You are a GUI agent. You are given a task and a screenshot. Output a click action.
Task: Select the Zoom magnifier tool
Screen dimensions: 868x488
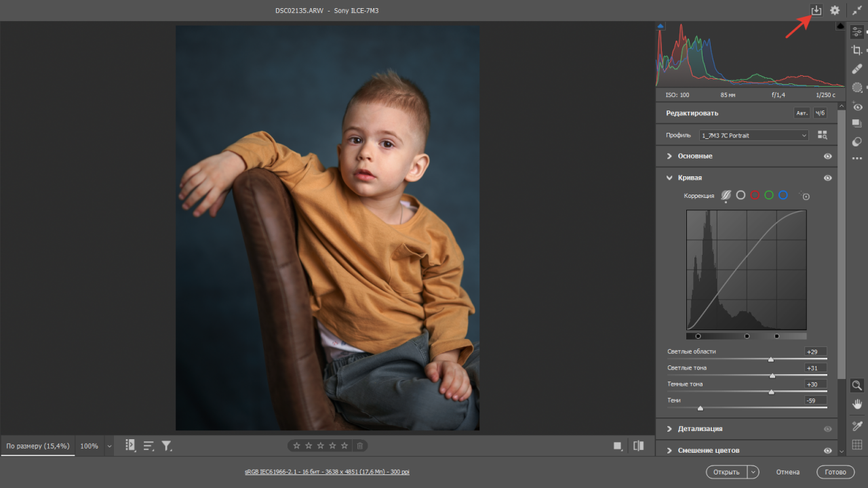click(x=857, y=385)
